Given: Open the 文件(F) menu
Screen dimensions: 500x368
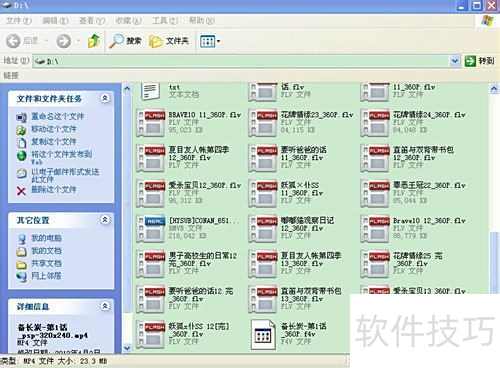Looking at the screenshot, I should coord(19,21).
